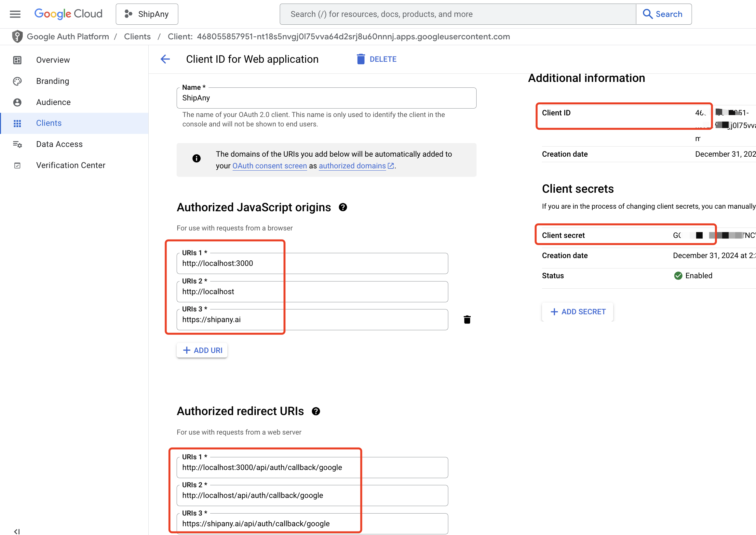Open the Verification Center page
Image resolution: width=756 pixels, height=535 pixels.
coord(71,165)
